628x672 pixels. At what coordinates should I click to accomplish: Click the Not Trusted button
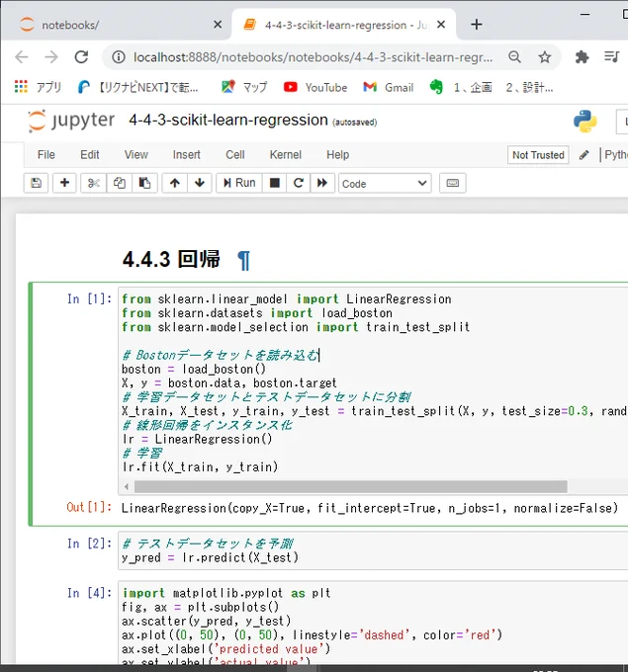538,155
